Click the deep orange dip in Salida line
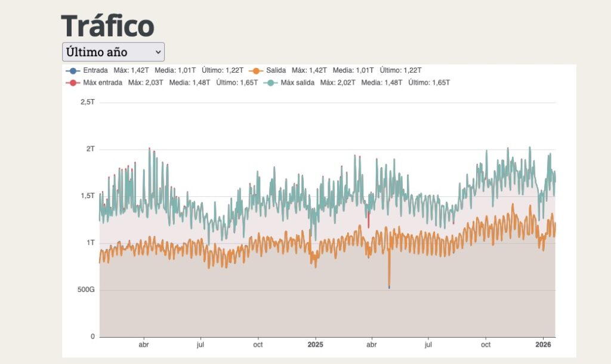The image size is (611, 364). point(389,277)
